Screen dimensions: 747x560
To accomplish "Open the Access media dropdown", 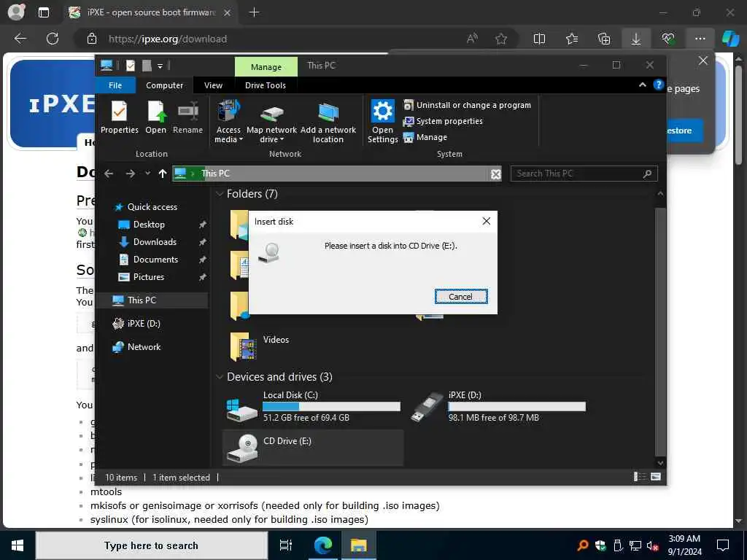I will tap(228, 122).
